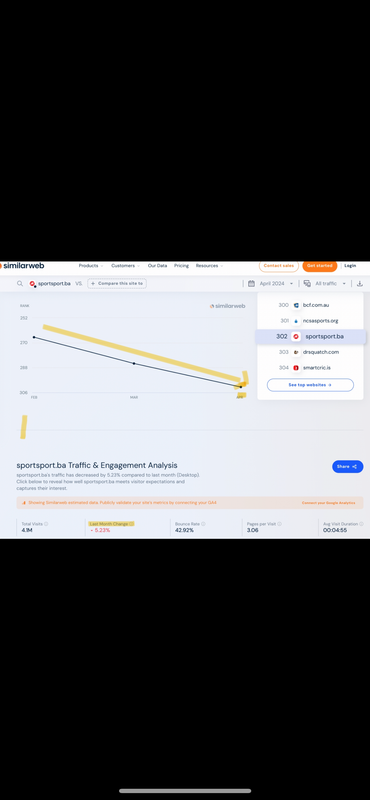Viewport: 370px width, 800px height.
Task: Expand the Resources menu
Action: (209, 266)
